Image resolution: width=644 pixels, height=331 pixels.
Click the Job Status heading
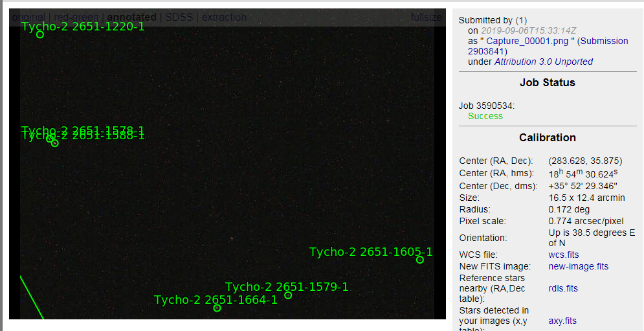pos(548,83)
